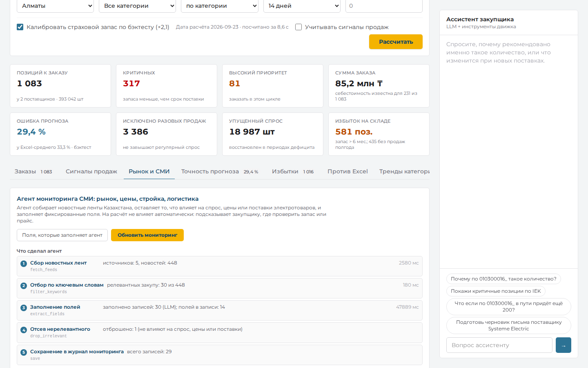588x368 pixels.
Task: Switch to the Против Excel tab
Action: click(347, 171)
